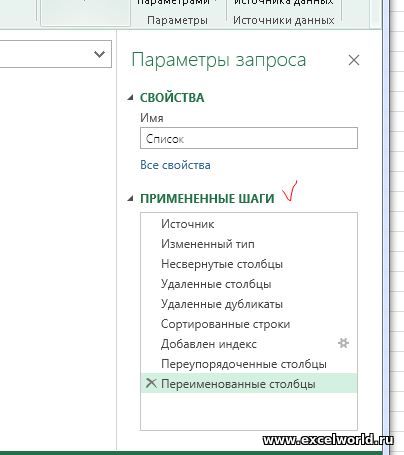Open the Все свойства link
Viewport: 404px width, 455px height.
point(175,165)
